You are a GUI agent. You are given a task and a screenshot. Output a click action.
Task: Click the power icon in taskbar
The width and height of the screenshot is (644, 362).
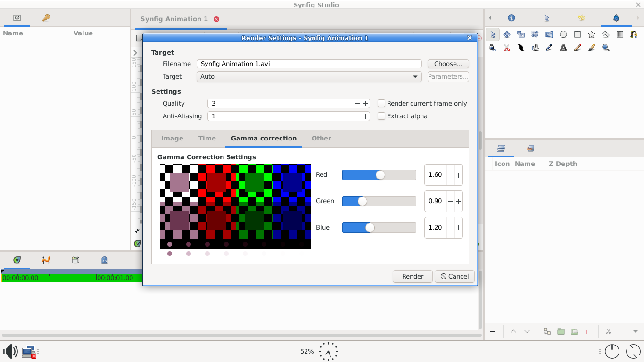(x=612, y=351)
